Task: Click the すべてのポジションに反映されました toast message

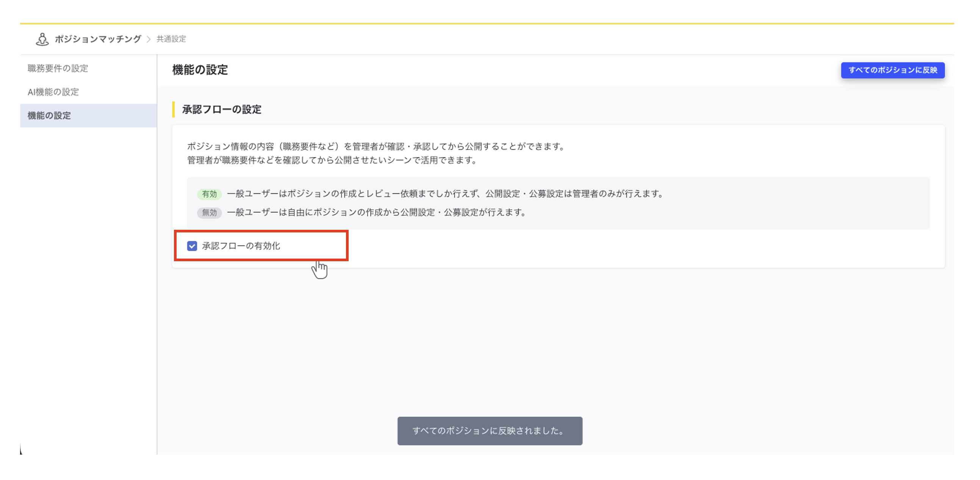Action: tap(490, 430)
